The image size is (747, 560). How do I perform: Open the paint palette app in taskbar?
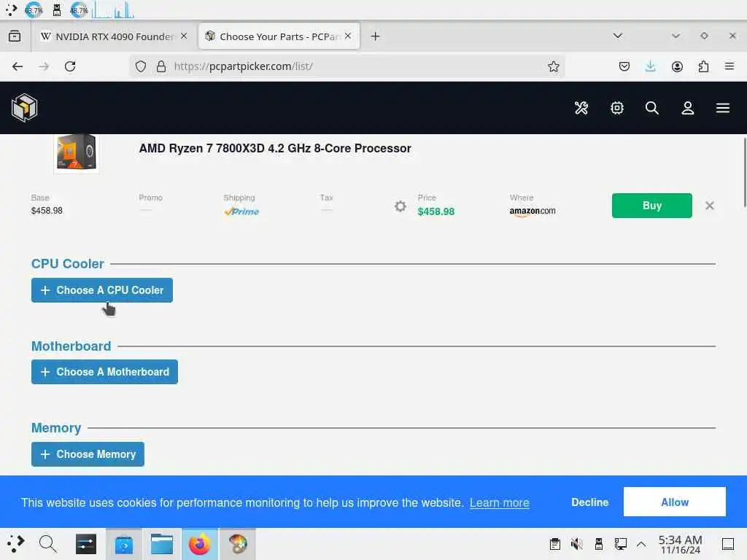pos(238,544)
